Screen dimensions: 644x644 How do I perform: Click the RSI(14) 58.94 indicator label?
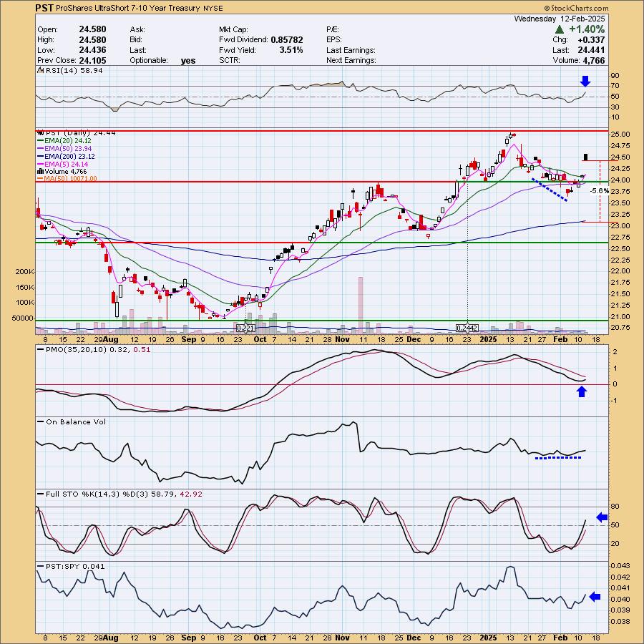click(x=74, y=70)
